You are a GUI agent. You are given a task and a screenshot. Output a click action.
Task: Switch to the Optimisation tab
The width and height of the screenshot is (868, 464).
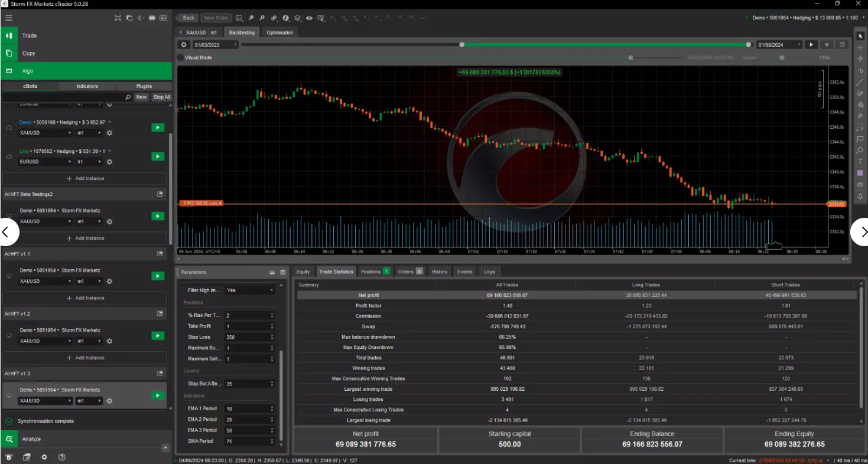pos(279,32)
